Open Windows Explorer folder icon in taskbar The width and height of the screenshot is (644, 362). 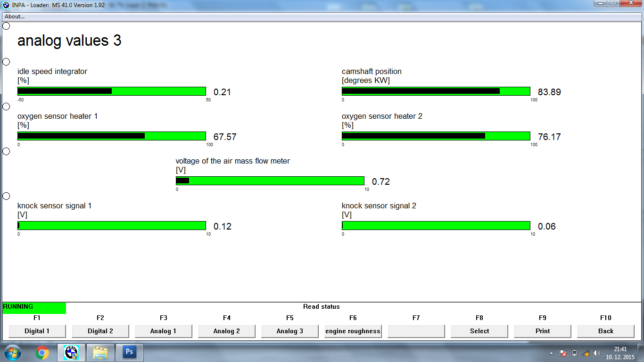(100, 353)
